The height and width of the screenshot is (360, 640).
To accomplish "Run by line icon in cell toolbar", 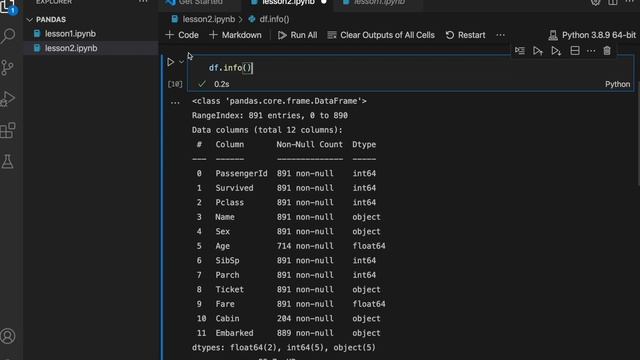I will point(520,51).
